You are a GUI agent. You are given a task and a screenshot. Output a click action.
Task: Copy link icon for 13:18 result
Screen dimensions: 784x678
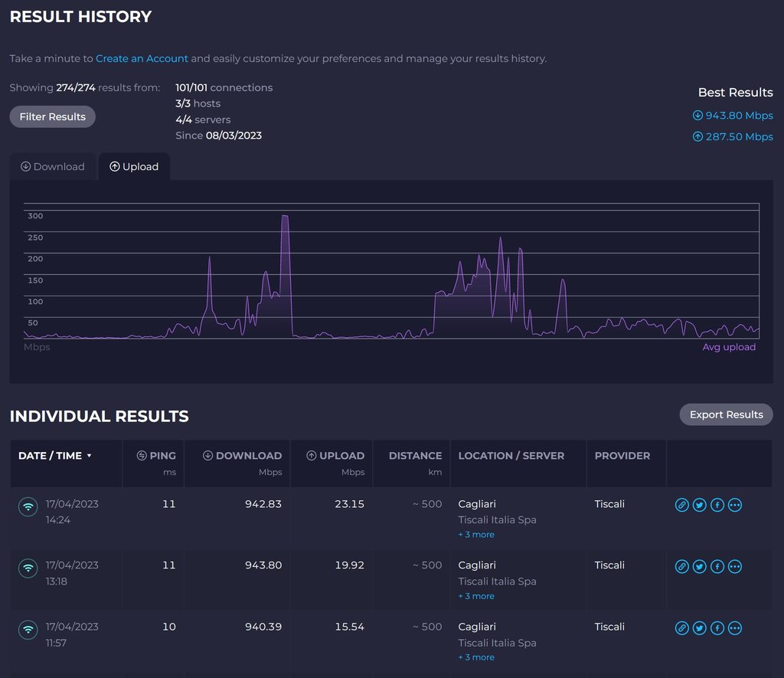pos(681,566)
